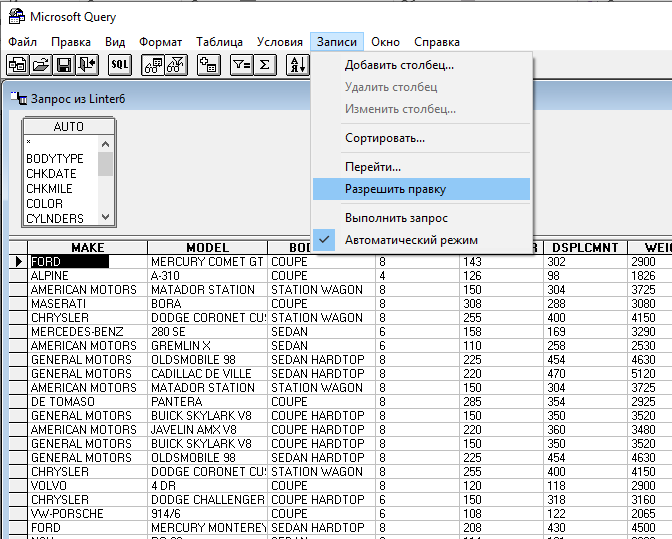The height and width of the screenshot is (539, 672).
Task: Select the COLOR field in AUTO table
Action: click(x=45, y=204)
